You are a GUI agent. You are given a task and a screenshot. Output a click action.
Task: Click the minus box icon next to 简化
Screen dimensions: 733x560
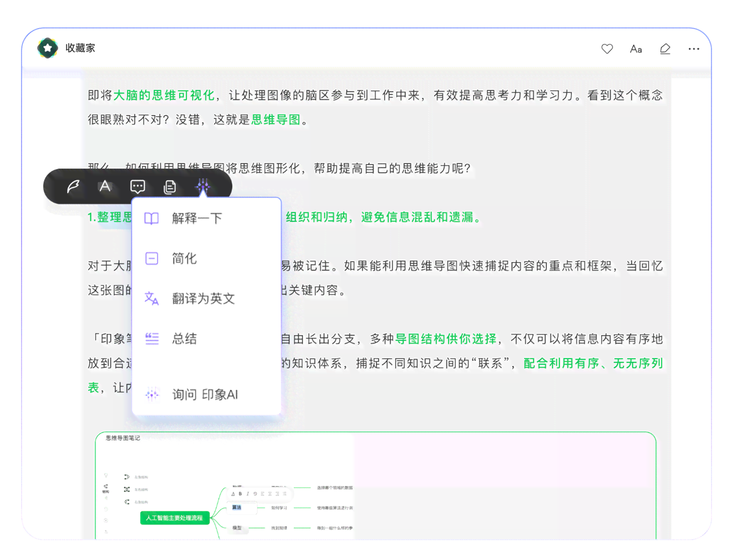pos(152,258)
